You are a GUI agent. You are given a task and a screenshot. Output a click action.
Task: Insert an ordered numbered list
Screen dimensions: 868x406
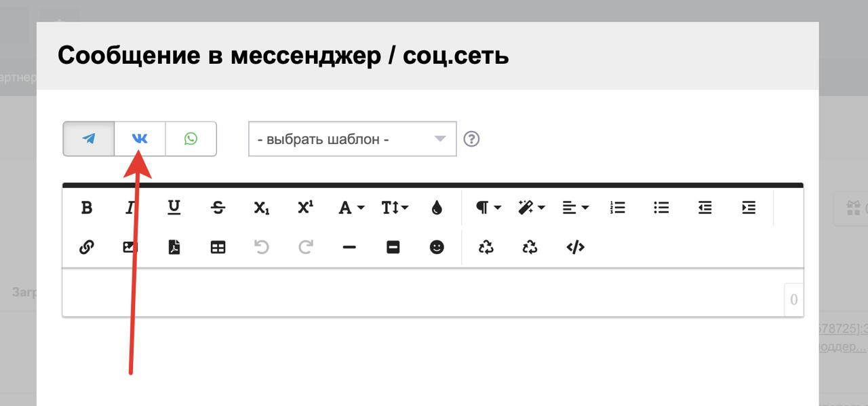pyautogui.click(x=618, y=208)
